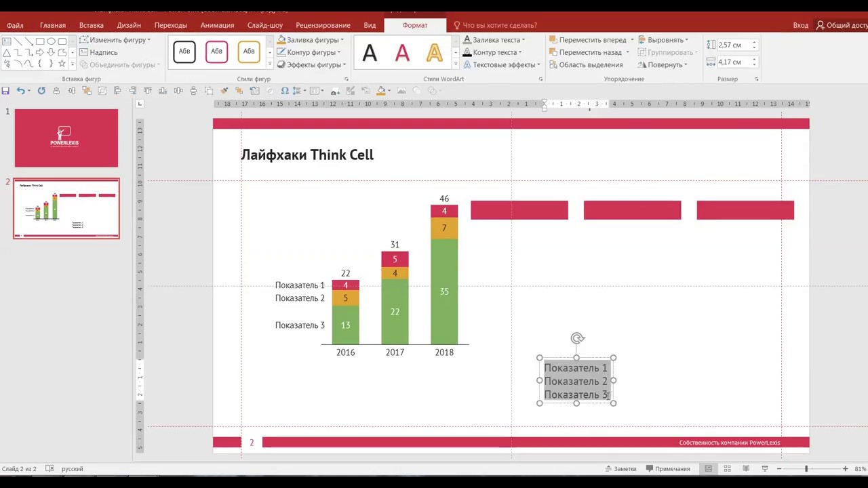The image size is (868, 488).
Task: Switch to Normal view in status bar
Action: [x=708, y=469]
